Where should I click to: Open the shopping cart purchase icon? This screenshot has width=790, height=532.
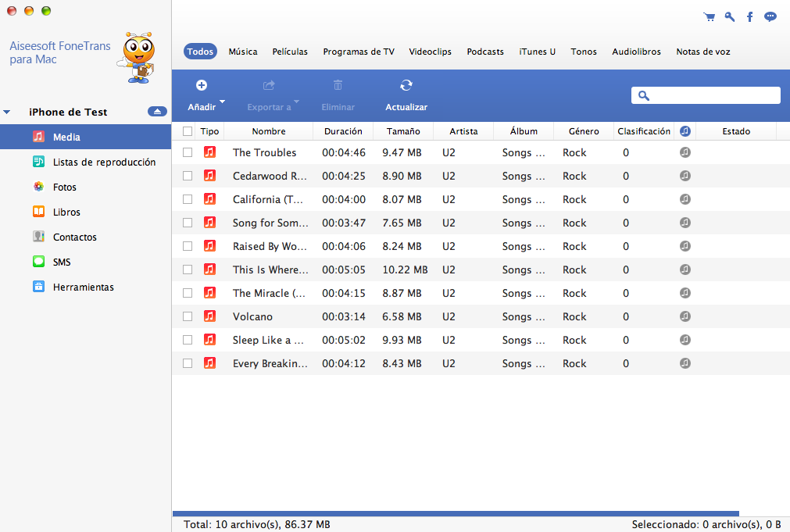tap(710, 17)
